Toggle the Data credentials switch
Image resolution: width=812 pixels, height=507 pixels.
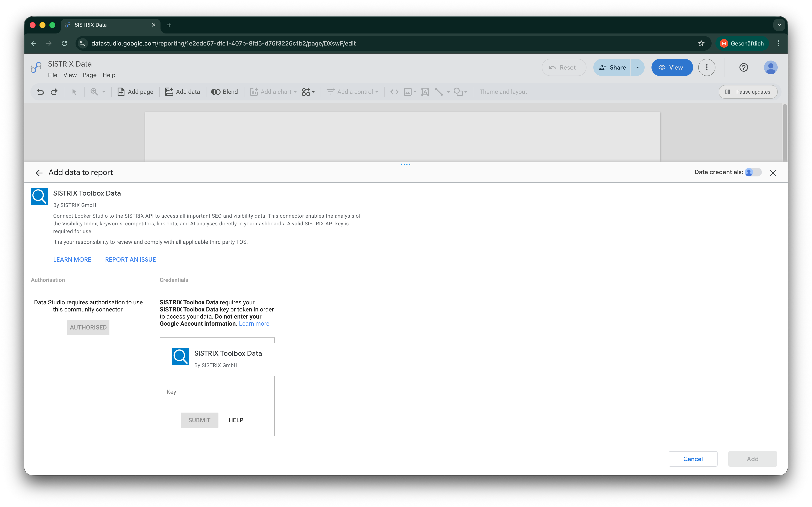[x=753, y=172]
